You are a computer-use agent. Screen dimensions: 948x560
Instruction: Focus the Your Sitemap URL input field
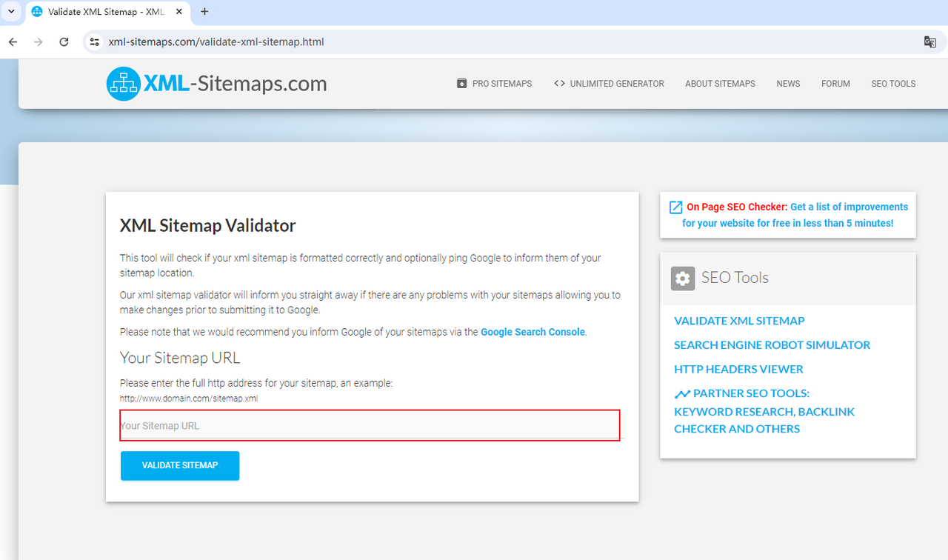[370, 426]
